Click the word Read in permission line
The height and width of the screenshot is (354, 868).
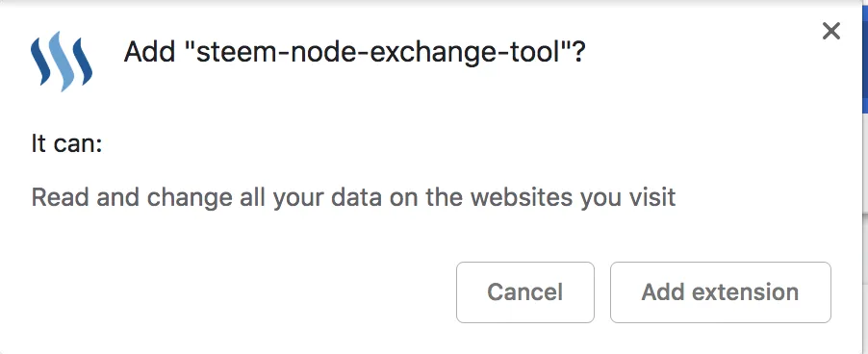pos(60,197)
